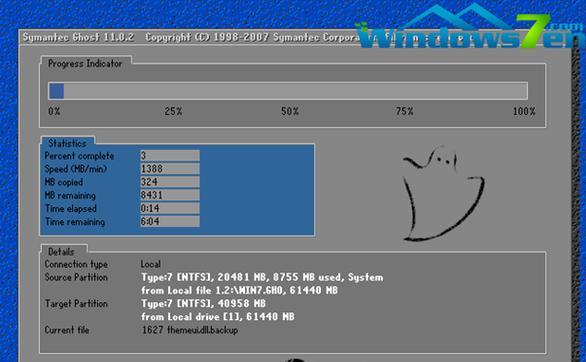This screenshot has height=362, width=586.
Task: Click the WIN7.GHO local file line
Action: [240, 290]
